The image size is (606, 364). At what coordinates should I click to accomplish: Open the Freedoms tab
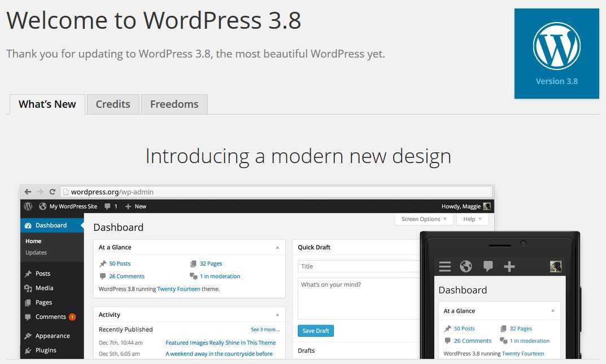(175, 104)
